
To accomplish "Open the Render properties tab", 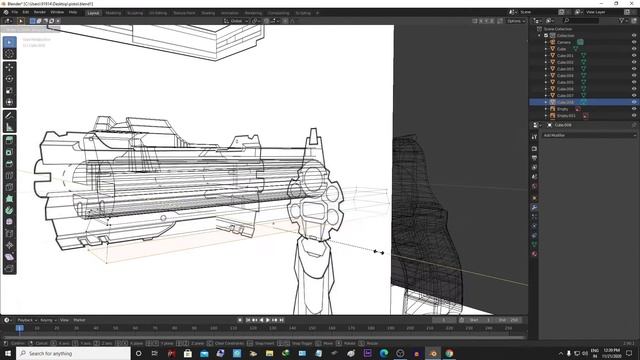I will pyautogui.click(x=534, y=149).
